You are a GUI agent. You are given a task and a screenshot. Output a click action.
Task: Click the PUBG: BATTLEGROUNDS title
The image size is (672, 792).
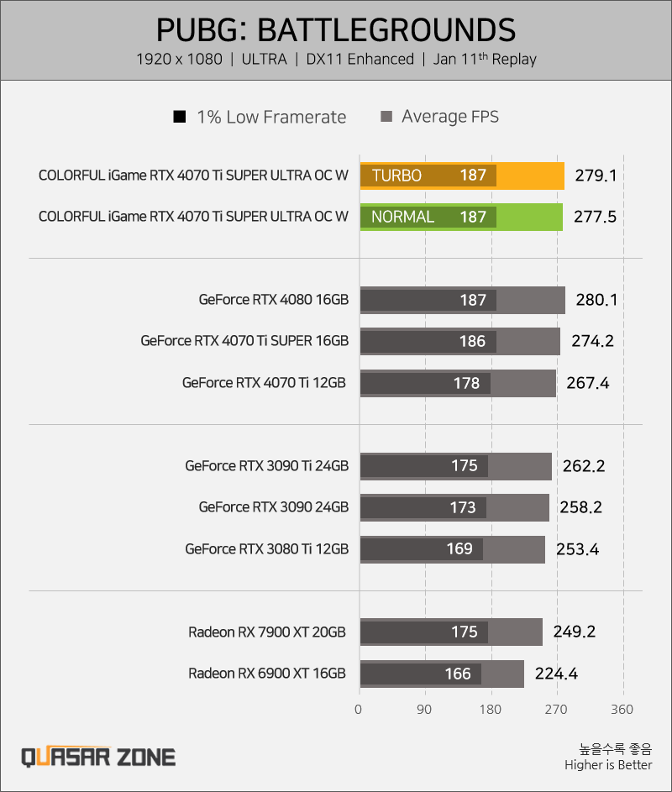coord(335,29)
